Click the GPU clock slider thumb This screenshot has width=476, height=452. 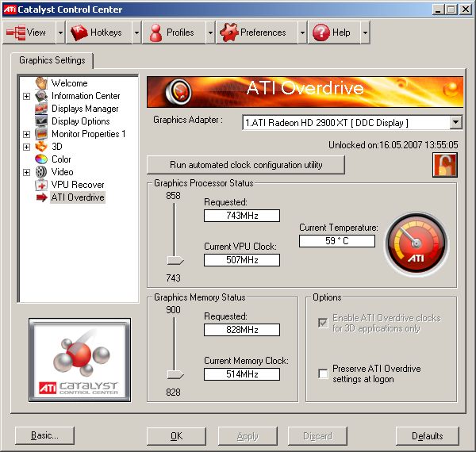pyautogui.click(x=175, y=260)
